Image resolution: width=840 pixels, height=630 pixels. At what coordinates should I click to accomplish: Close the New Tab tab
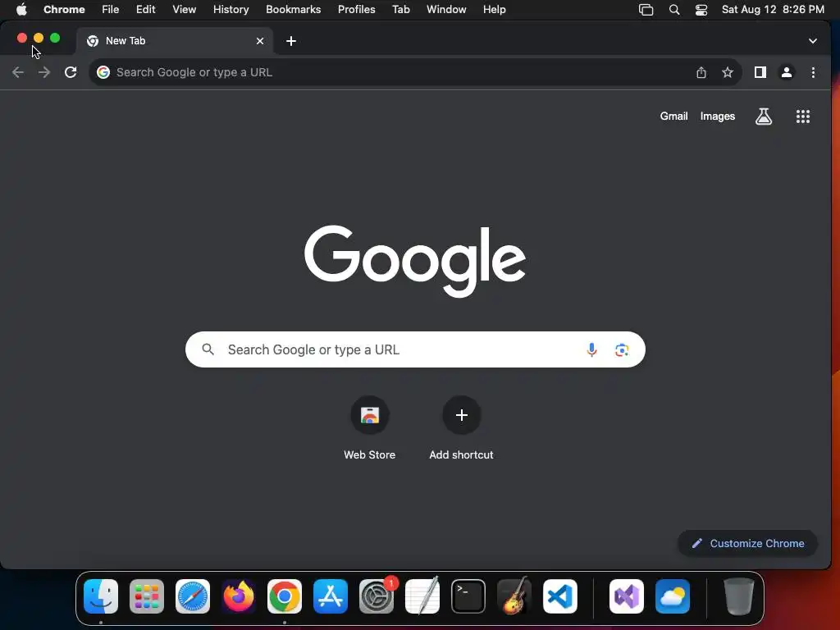pyautogui.click(x=260, y=41)
